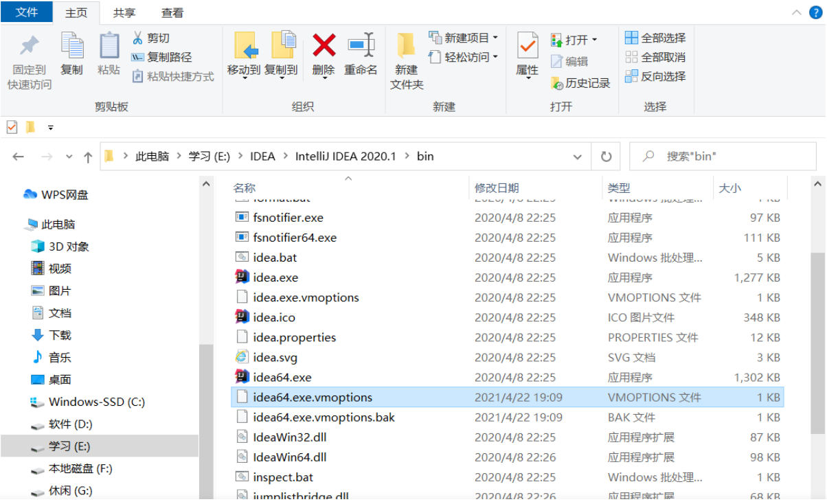Click the refresh button next to address bar
827x504 pixels.
pos(606,157)
